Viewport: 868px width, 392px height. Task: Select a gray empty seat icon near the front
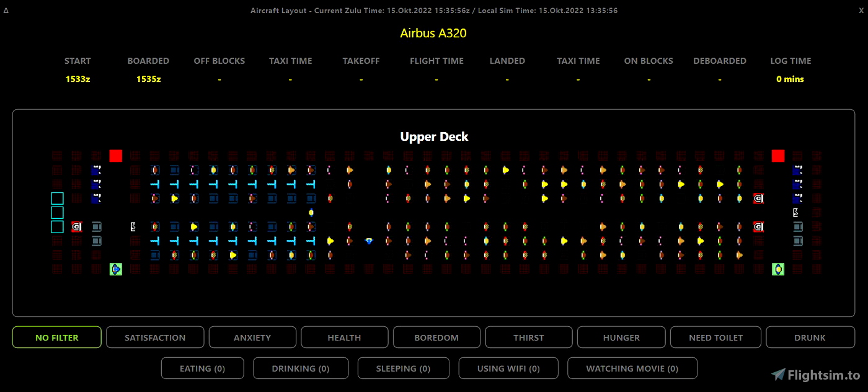coord(95,226)
